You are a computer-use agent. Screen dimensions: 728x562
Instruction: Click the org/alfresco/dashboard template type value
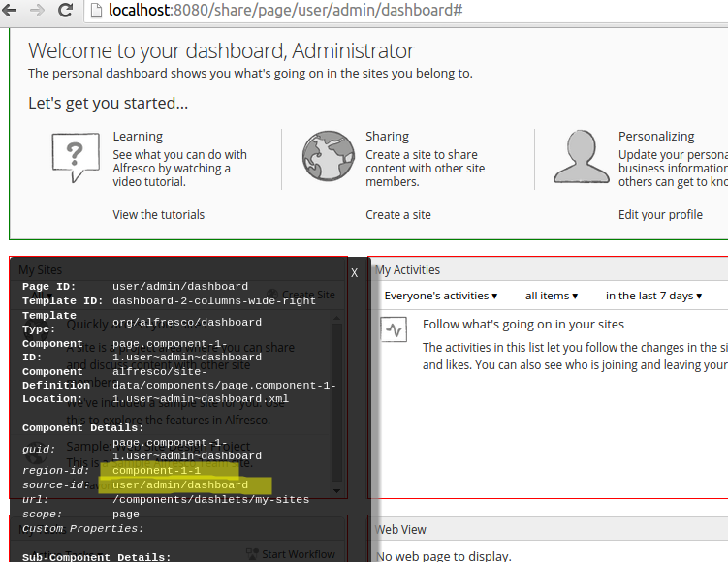pos(187,322)
